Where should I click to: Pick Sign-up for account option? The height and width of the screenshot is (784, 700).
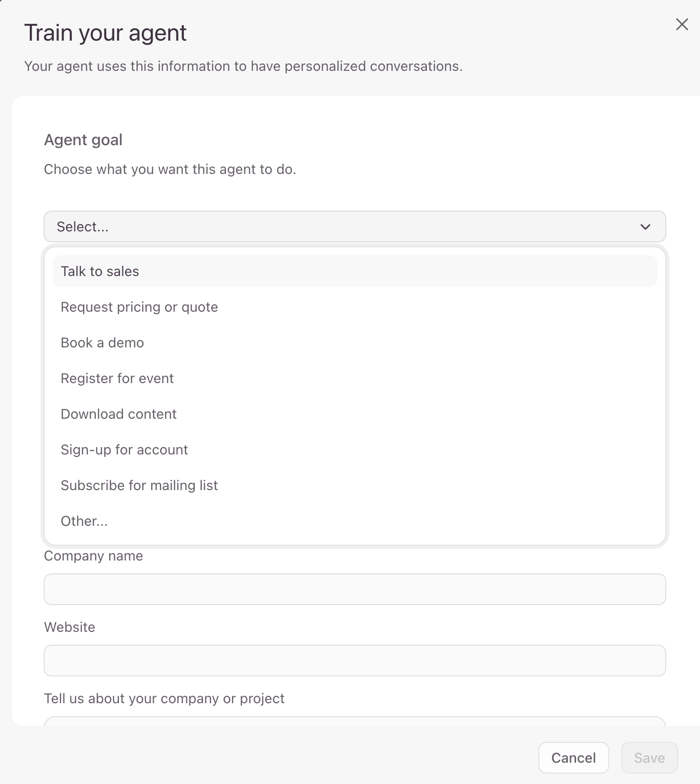pos(124,450)
